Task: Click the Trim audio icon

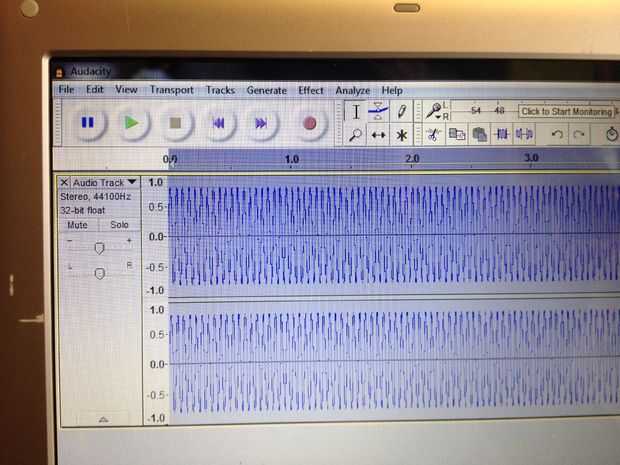Action: (x=502, y=134)
